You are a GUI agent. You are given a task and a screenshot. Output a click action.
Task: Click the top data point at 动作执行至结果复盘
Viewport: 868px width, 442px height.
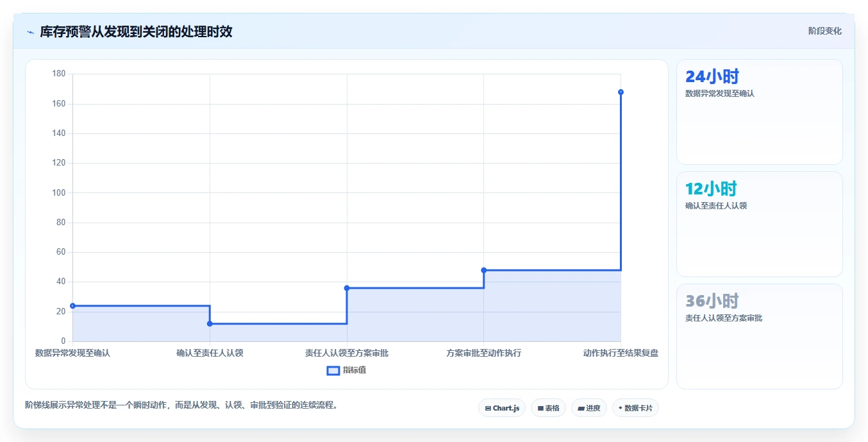(621, 92)
